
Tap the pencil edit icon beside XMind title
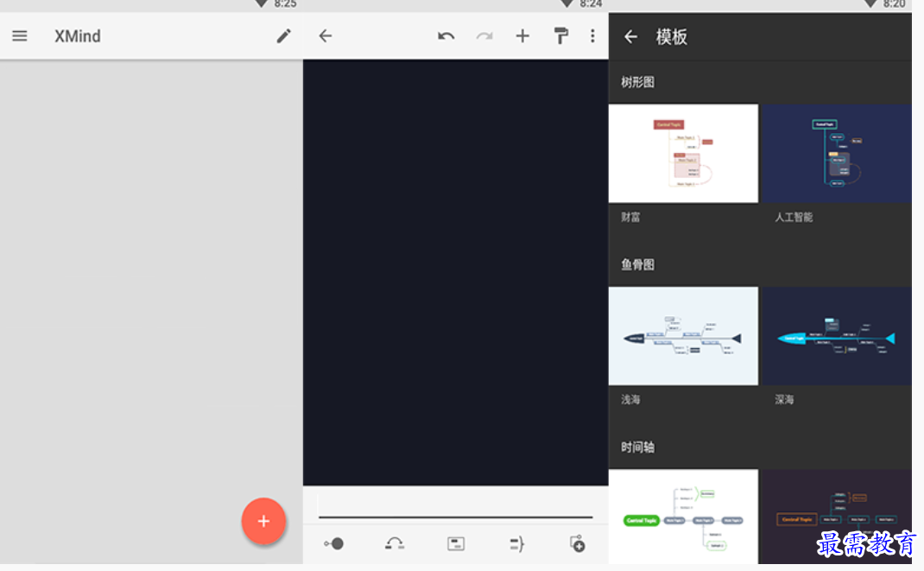click(283, 35)
